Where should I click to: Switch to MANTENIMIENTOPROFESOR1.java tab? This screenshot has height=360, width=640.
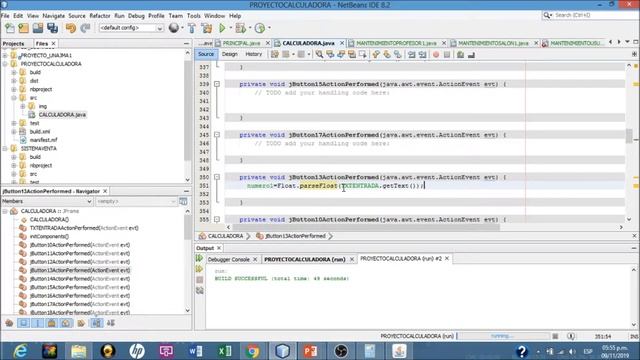(396, 43)
